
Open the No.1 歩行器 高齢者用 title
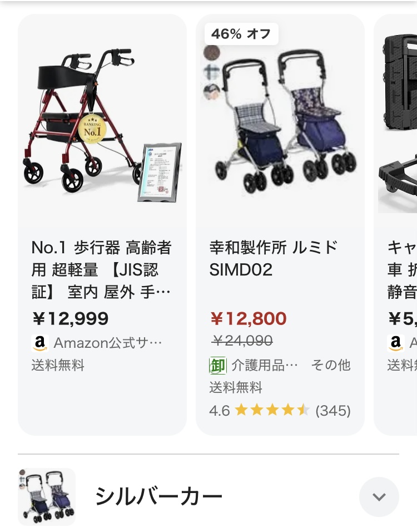tap(101, 270)
